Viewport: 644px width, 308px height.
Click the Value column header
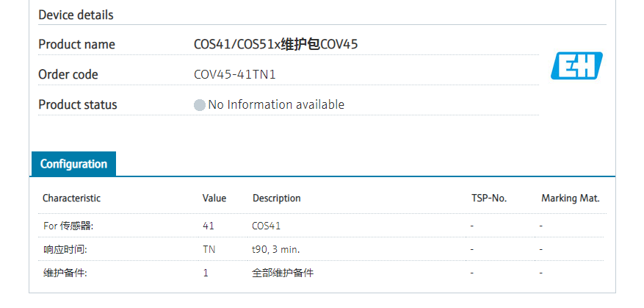(214, 198)
